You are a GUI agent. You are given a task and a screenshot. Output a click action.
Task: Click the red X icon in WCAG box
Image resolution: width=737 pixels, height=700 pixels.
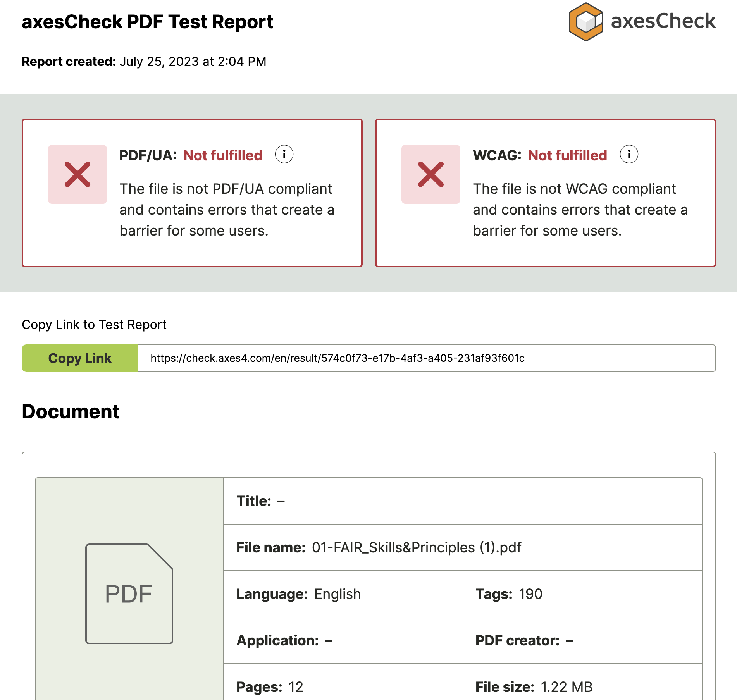click(430, 174)
